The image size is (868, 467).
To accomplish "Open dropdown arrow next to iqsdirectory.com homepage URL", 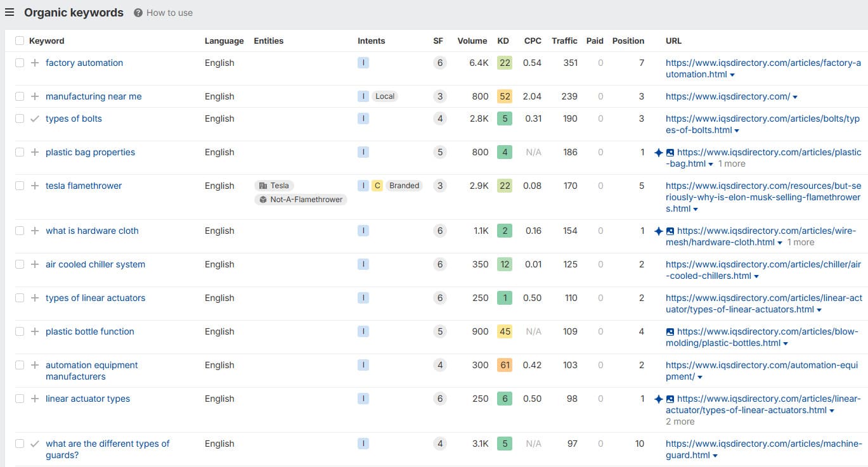I will (795, 97).
